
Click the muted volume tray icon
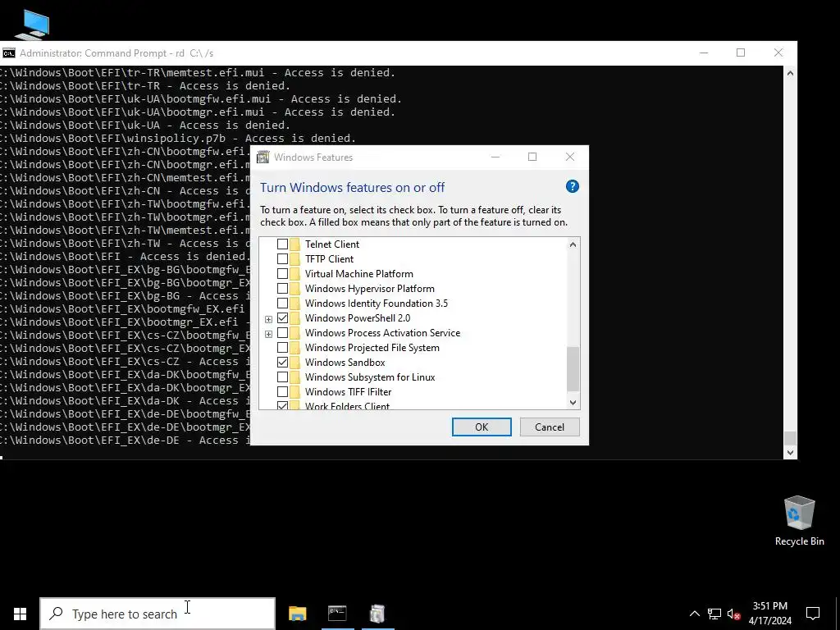734,614
